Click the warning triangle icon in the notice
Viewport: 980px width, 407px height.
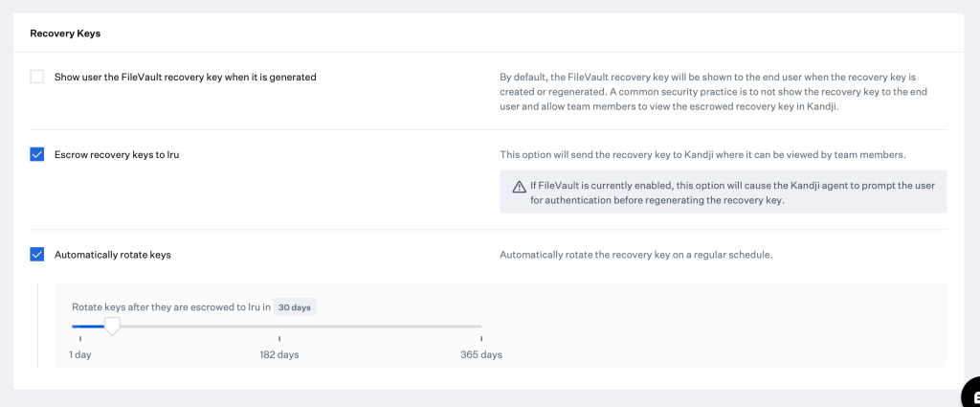pyautogui.click(x=520, y=187)
